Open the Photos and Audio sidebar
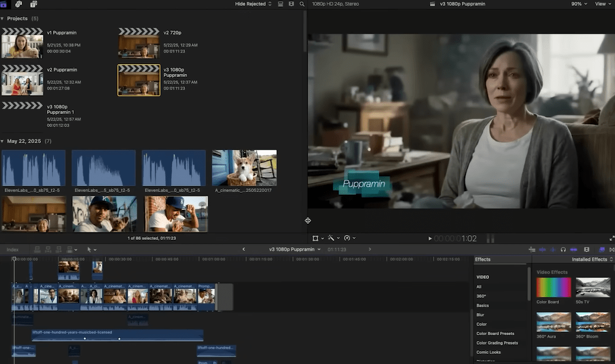Screen dimensions: 615x364 pyautogui.click(x=18, y=4)
